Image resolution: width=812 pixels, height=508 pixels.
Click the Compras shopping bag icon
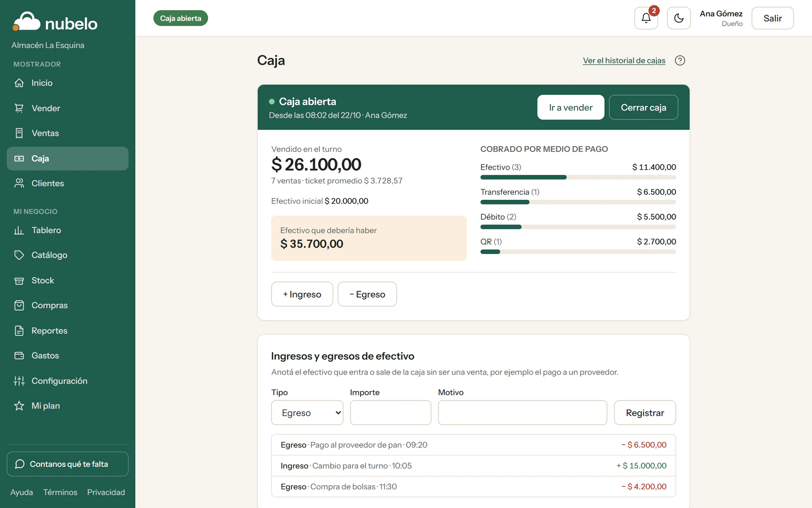coord(19,305)
